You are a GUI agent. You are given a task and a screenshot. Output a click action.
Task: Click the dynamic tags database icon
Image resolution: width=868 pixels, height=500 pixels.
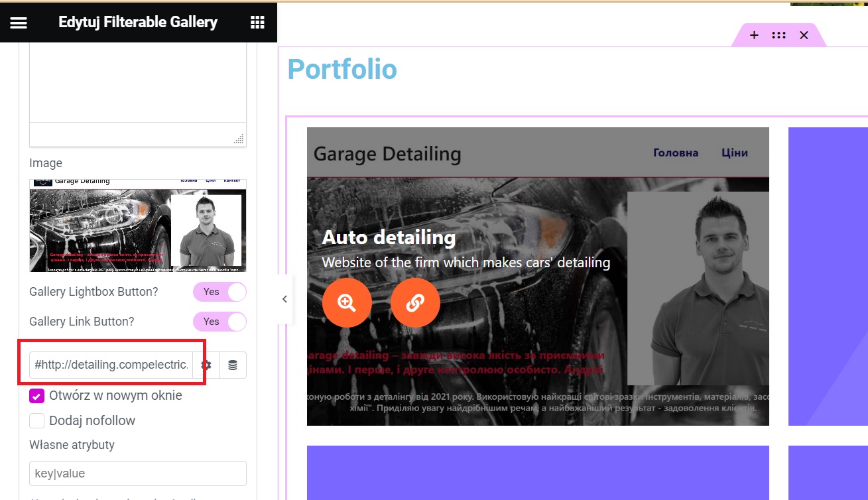tap(233, 365)
